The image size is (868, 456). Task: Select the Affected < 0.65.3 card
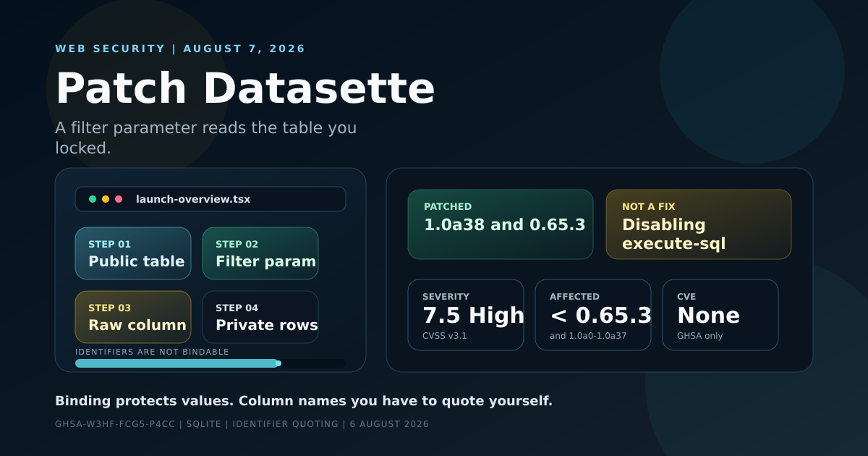click(593, 315)
